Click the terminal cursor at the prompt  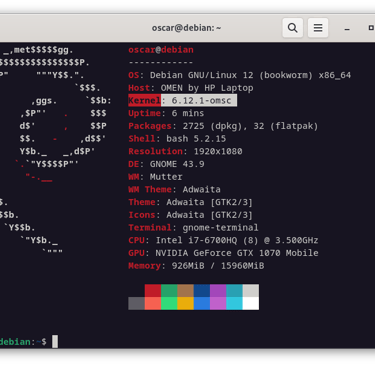click(x=55, y=342)
